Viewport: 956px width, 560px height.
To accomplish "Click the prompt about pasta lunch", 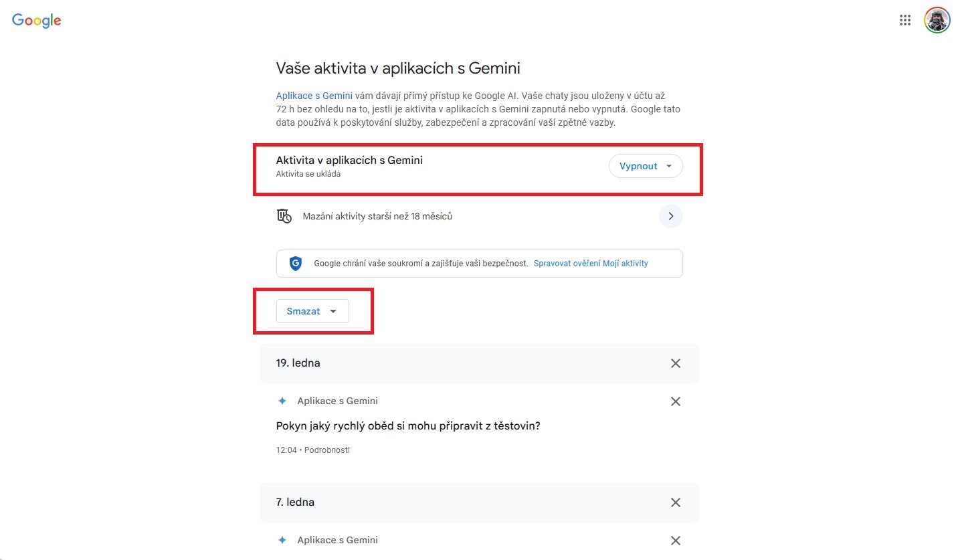I will coord(407,426).
